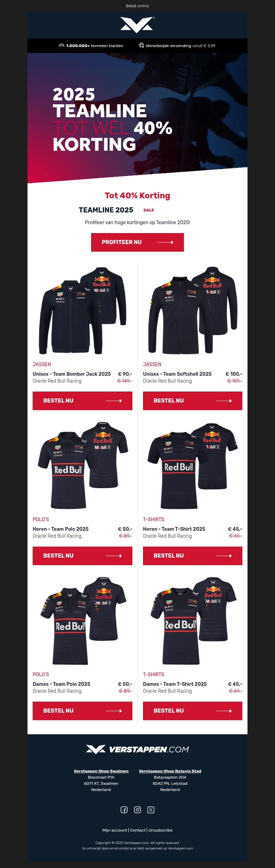Click the PROFITEER NU button
The image size is (275, 868).
point(137,242)
